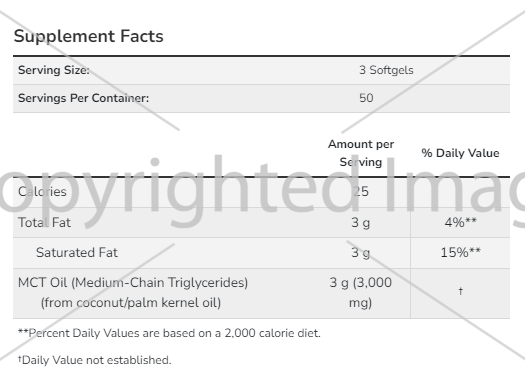
Task: Click the coconut/palm kernel oil source text
Action: (131, 303)
